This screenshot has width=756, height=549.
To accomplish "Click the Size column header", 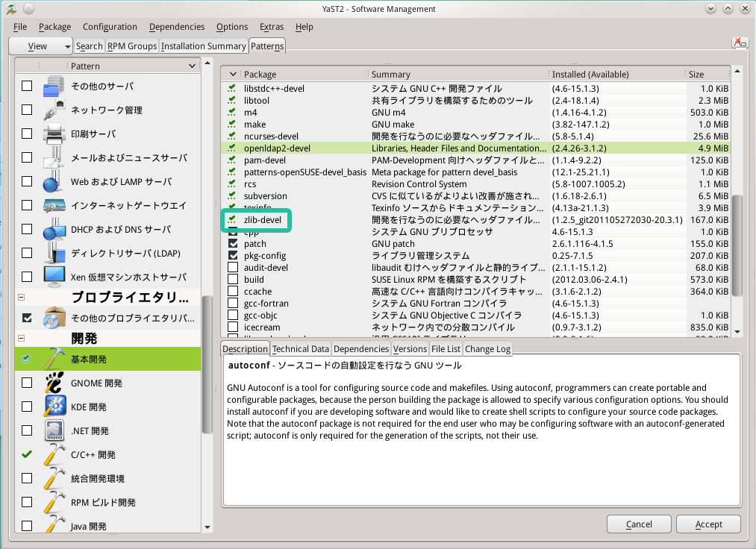I will (x=707, y=75).
